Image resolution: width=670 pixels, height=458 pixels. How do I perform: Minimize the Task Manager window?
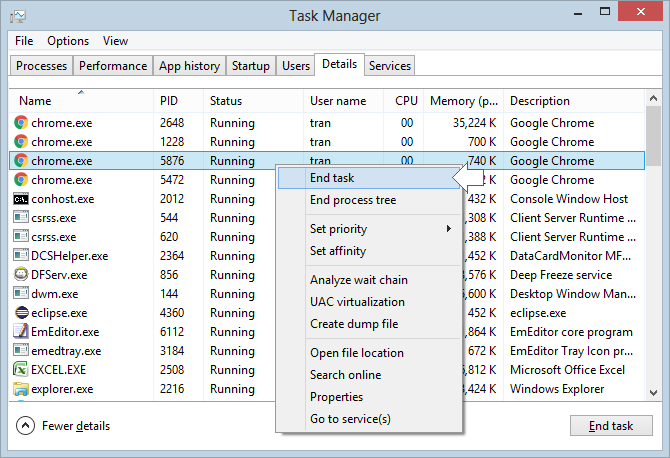pos(578,13)
